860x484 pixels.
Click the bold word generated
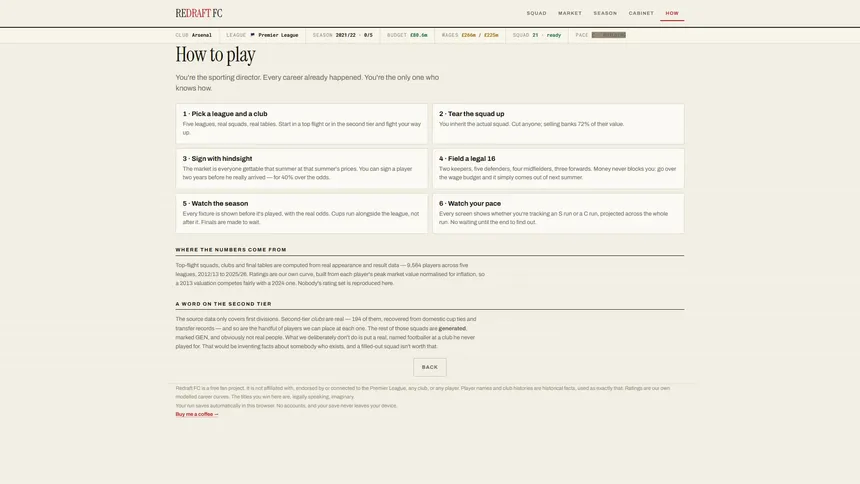pyautogui.click(x=452, y=328)
